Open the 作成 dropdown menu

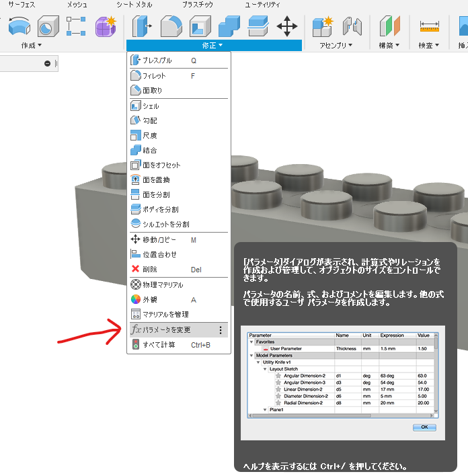click(31, 46)
